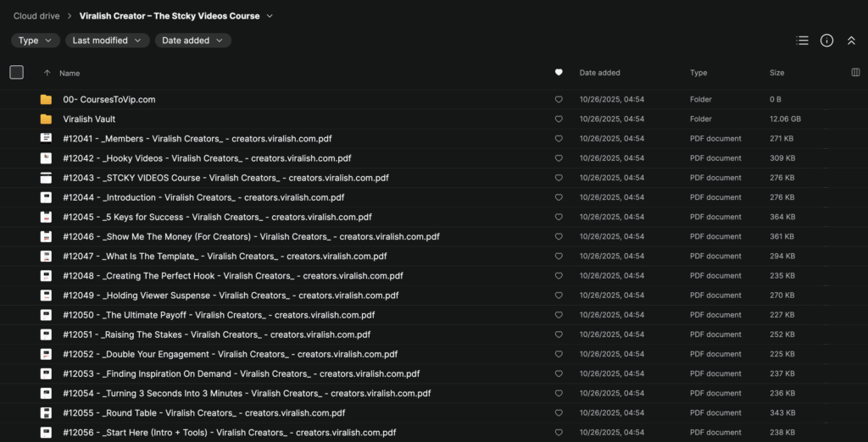This screenshot has width=868, height=442.
Task: Select file name #12041 Members - Viralish Creators
Action: (197, 138)
